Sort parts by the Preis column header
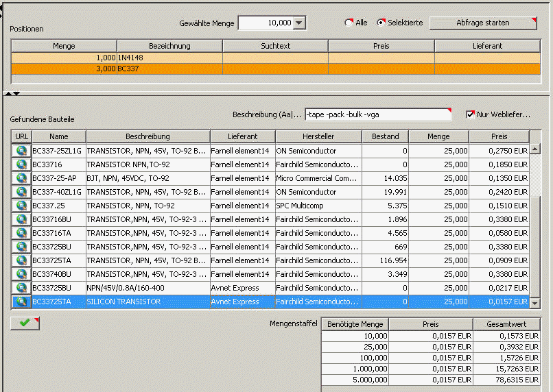 (499, 136)
